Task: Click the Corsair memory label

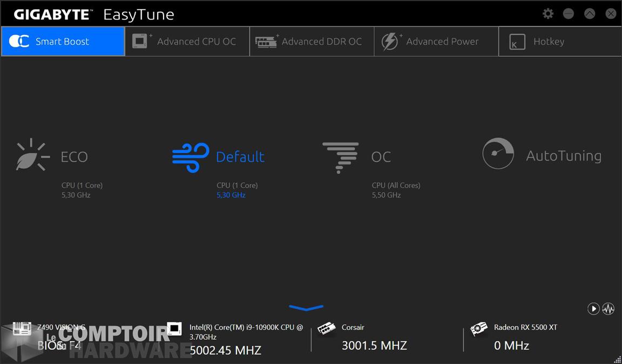Action: click(x=353, y=327)
